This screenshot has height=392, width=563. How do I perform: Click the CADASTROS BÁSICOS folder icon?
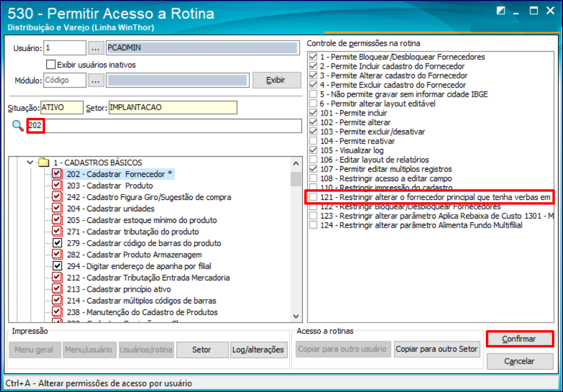click(x=44, y=162)
